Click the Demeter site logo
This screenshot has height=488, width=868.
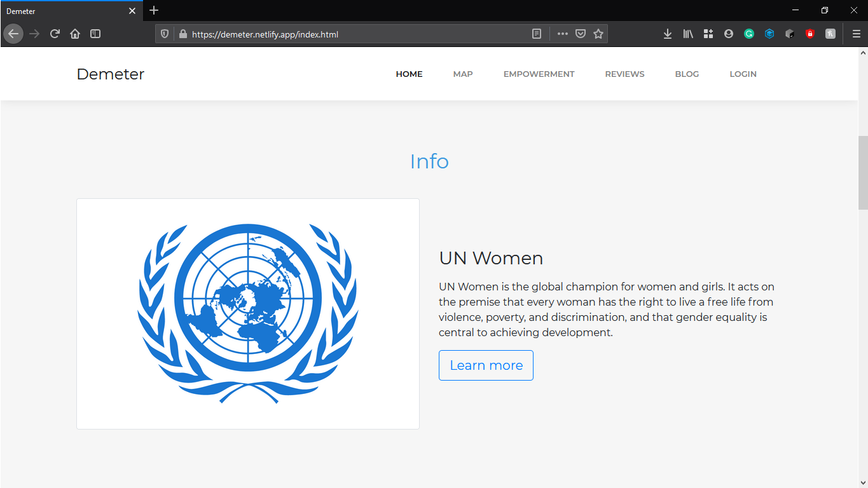pos(111,74)
